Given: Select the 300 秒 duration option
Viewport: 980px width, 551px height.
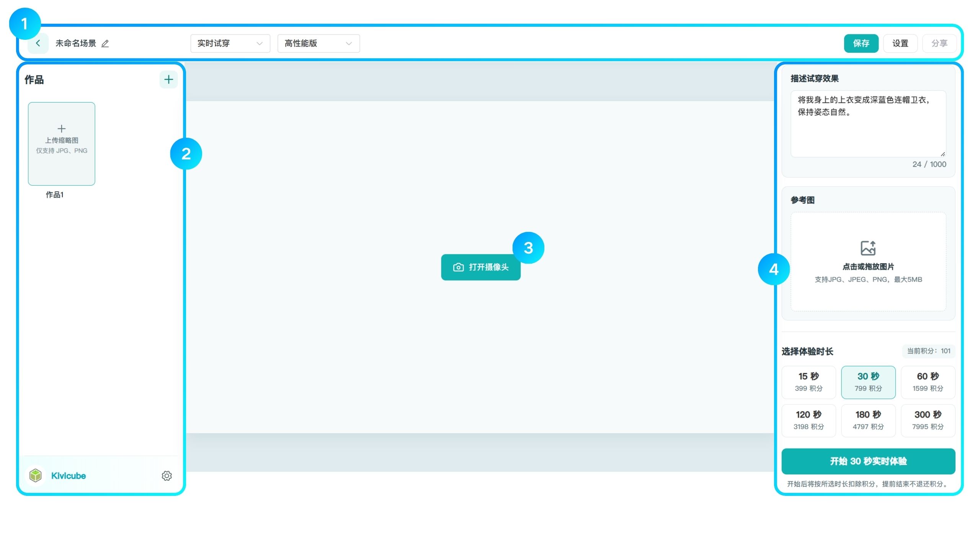Looking at the screenshot, I should pos(928,420).
